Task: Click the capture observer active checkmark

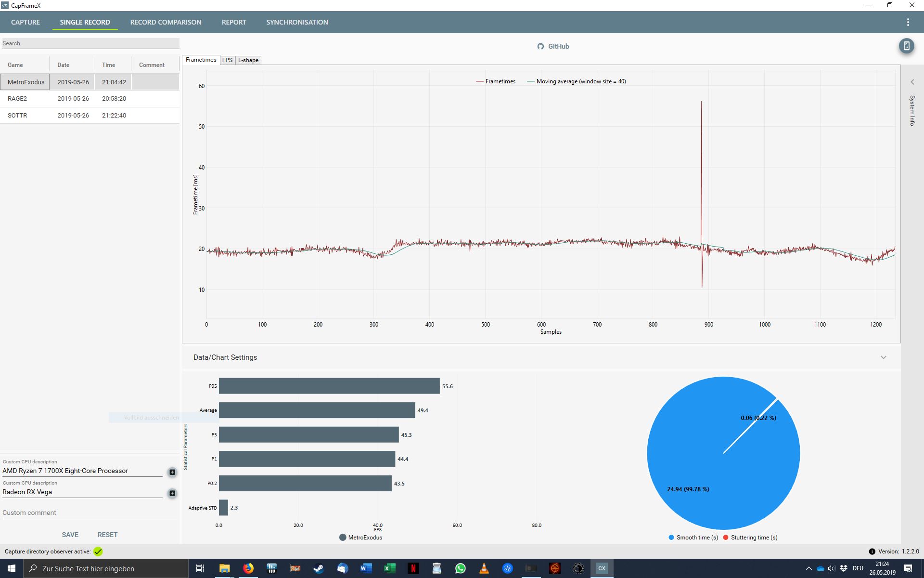Action: 98,552
